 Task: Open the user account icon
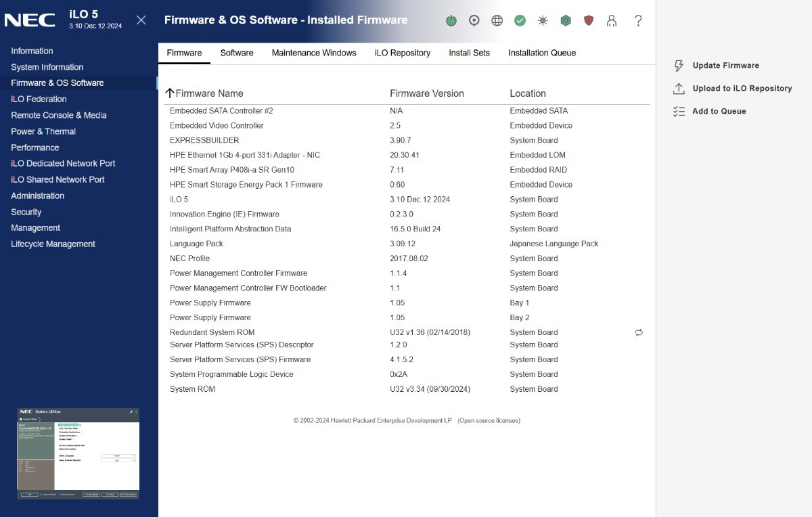(612, 20)
